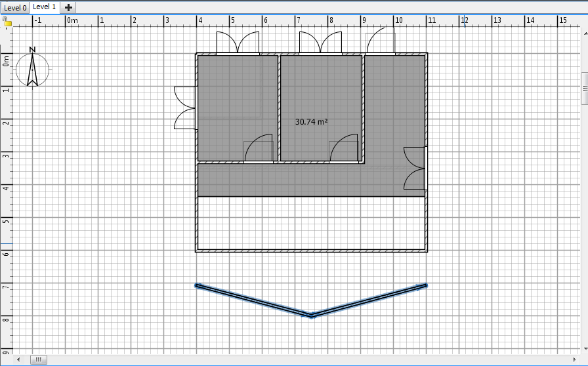Click the horizontal scrollbar left arrow
Image resolution: width=588 pixels, height=366 pixels.
18,360
